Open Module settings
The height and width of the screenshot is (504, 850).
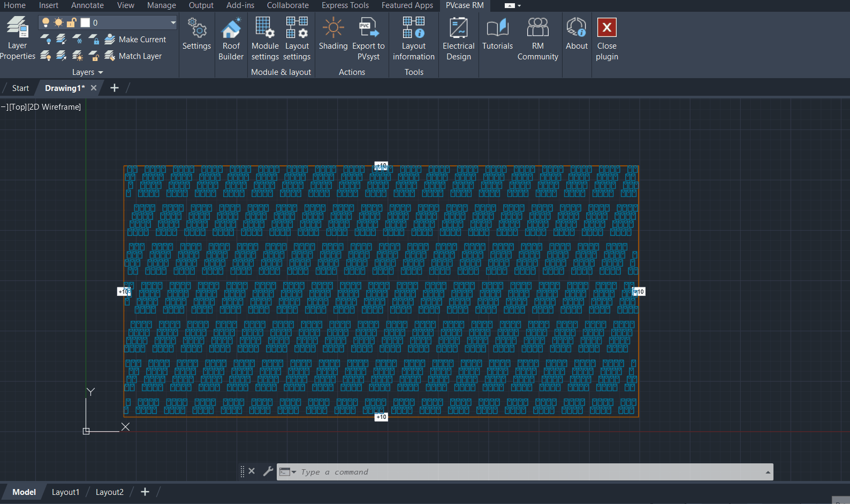265,39
